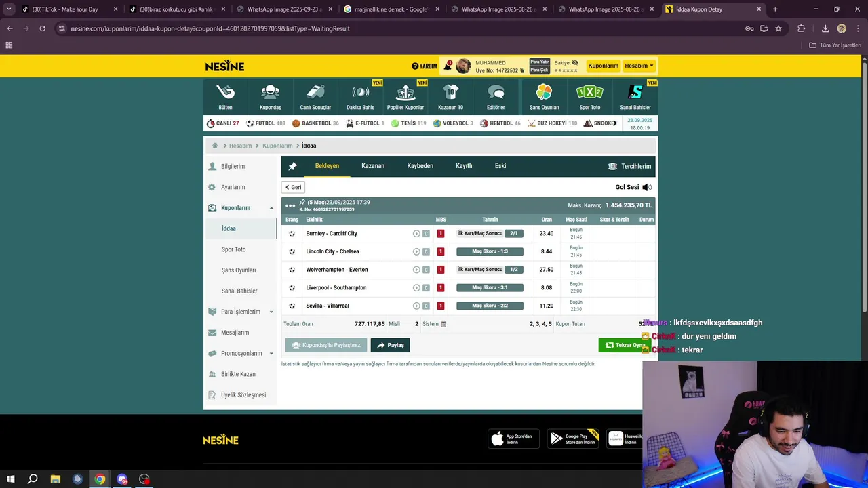Open Ayarlarım in sidebar
Viewport: 868px width, 488px height.
233,187
